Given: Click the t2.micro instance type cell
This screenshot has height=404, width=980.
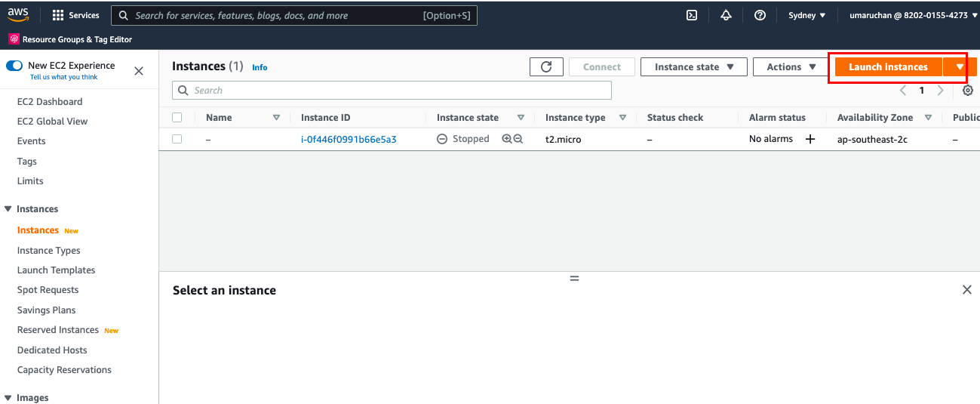Looking at the screenshot, I should 564,140.
